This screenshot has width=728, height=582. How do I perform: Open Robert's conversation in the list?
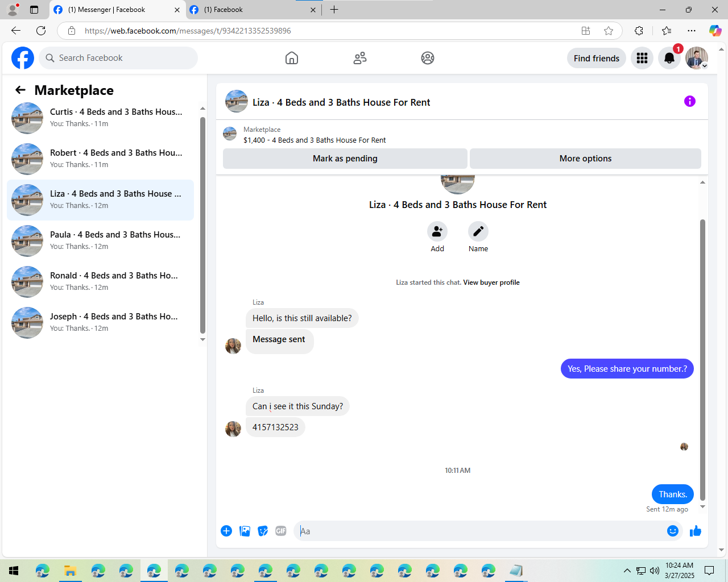tap(100, 159)
